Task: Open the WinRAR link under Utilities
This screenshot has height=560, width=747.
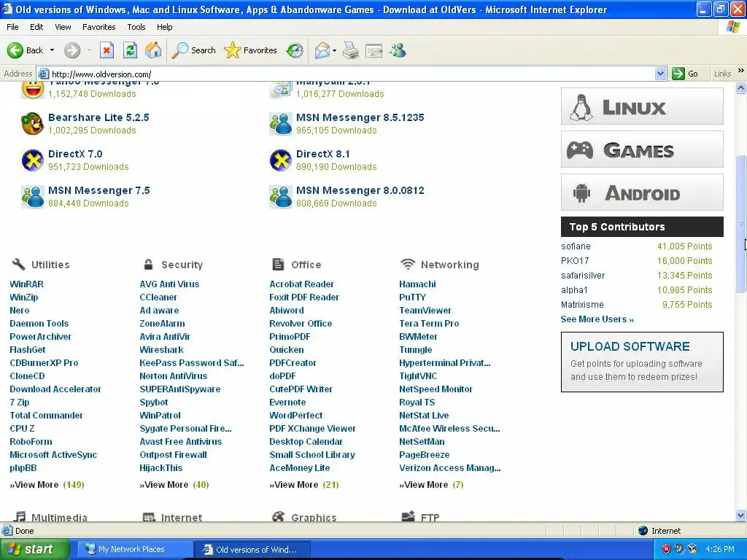Action: click(x=27, y=284)
